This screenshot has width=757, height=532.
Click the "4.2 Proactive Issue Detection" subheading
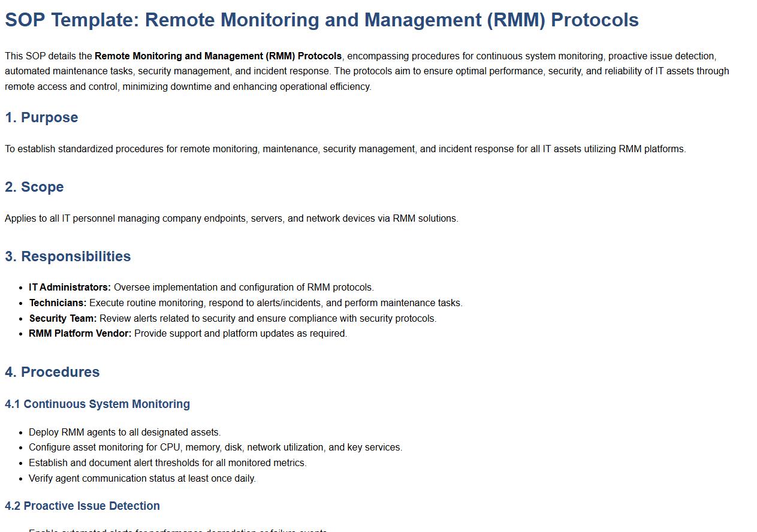pos(82,506)
